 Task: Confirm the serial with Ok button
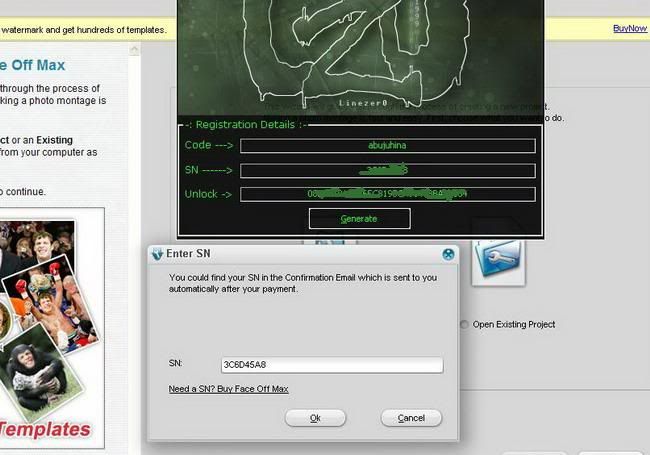(x=315, y=418)
